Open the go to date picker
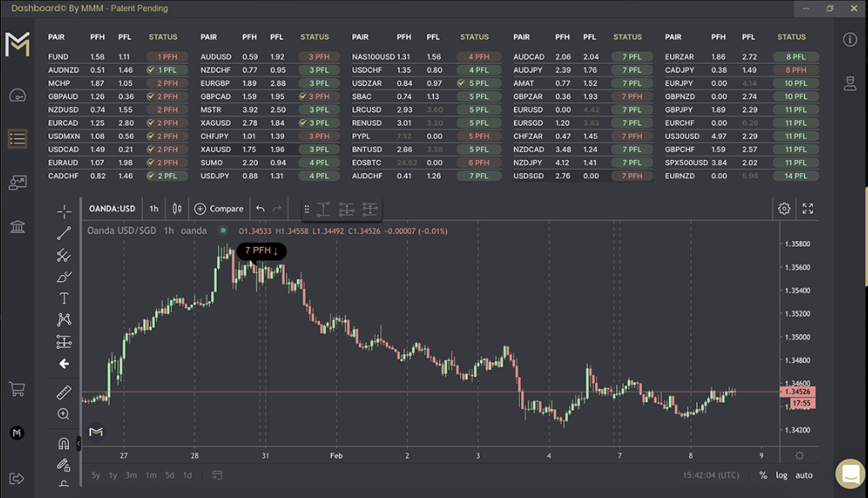868x498 pixels. (217, 475)
